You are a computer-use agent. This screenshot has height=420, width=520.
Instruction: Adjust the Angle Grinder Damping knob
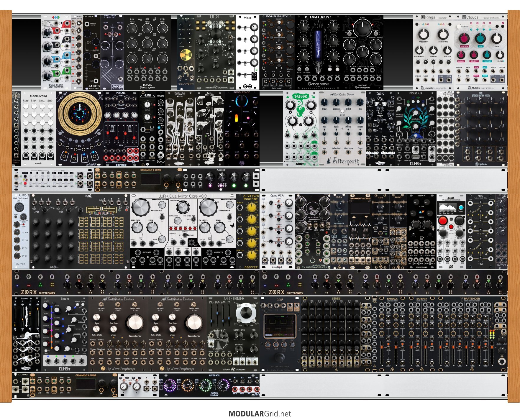(240, 350)
